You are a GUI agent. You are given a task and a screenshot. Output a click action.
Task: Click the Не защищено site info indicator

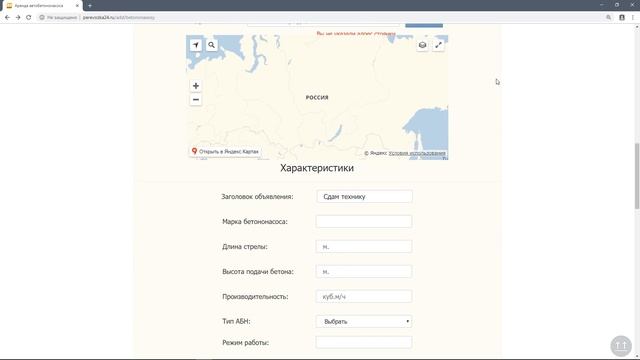[x=58, y=18]
